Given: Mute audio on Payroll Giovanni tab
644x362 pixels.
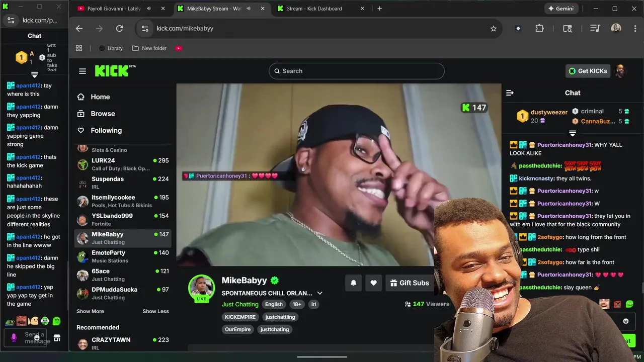Looking at the screenshot, I should click(x=148, y=9).
